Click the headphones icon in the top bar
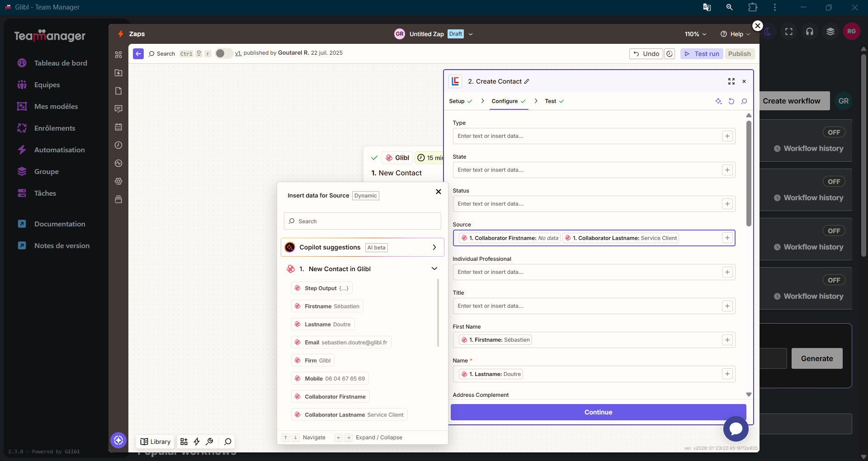Viewport: 868px width, 461px height. [809, 32]
